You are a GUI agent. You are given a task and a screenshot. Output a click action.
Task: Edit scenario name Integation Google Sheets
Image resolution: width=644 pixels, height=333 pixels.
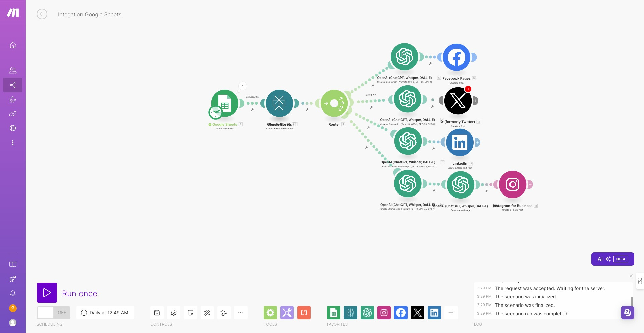click(x=90, y=14)
